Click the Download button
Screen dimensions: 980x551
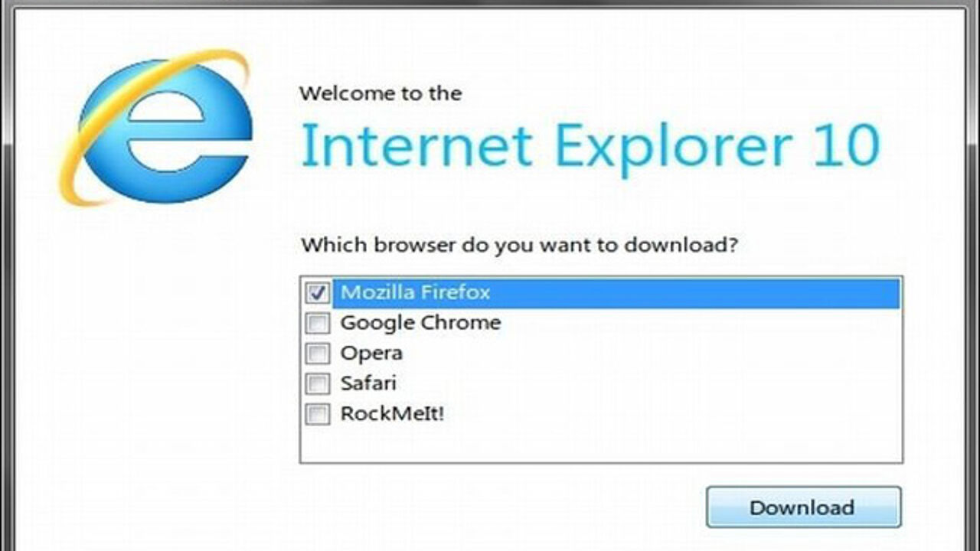[803, 507]
